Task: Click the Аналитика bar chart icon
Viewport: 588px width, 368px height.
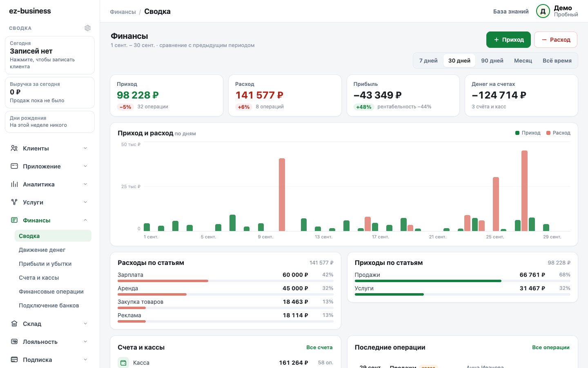Action: [14, 184]
